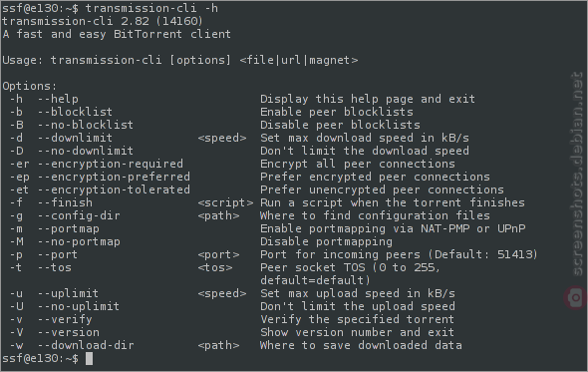Click the --no-blocklist option

point(86,125)
